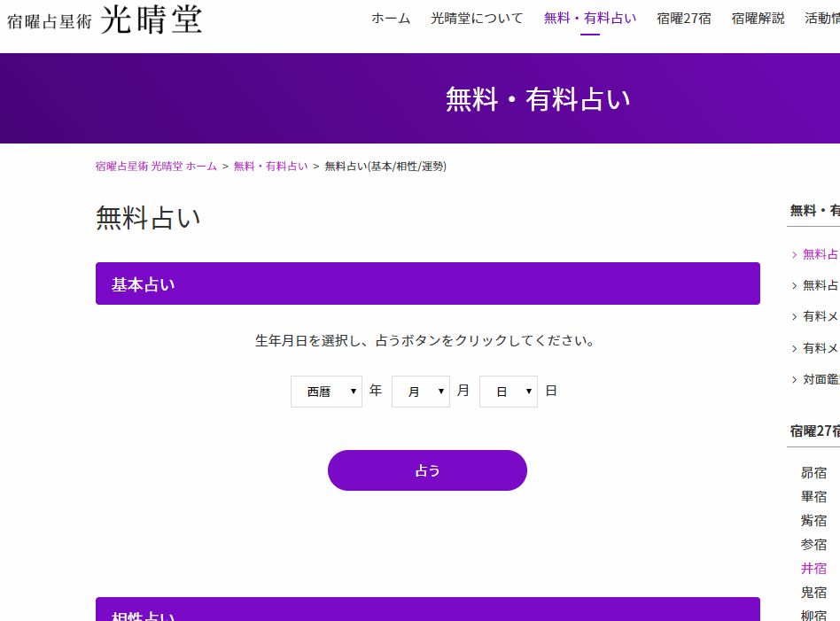Navigate to ホーム in the top menu
The height and width of the screenshot is (621, 840).
(x=391, y=17)
